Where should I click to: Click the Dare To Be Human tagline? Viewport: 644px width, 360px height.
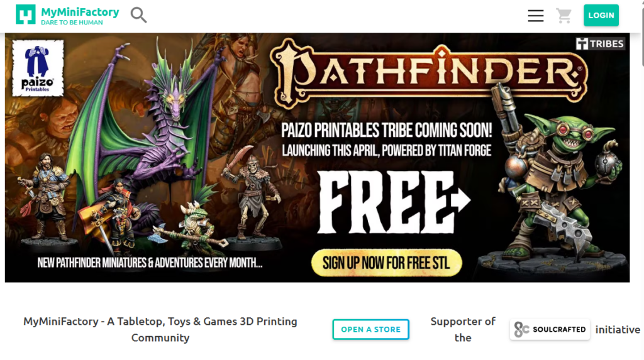click(72, 23)
